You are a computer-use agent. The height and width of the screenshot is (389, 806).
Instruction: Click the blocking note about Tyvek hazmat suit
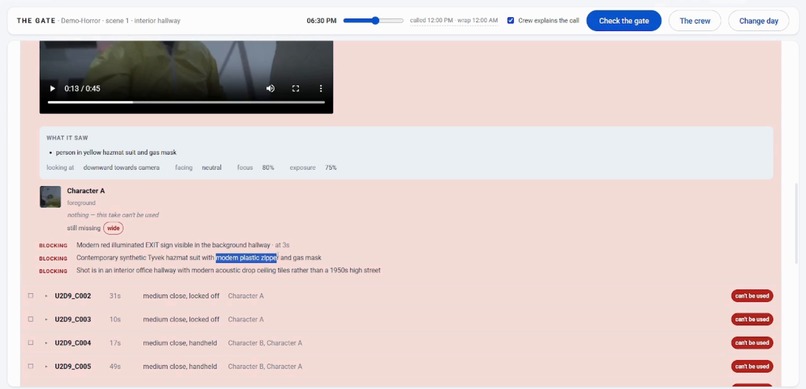coord(199,257)
